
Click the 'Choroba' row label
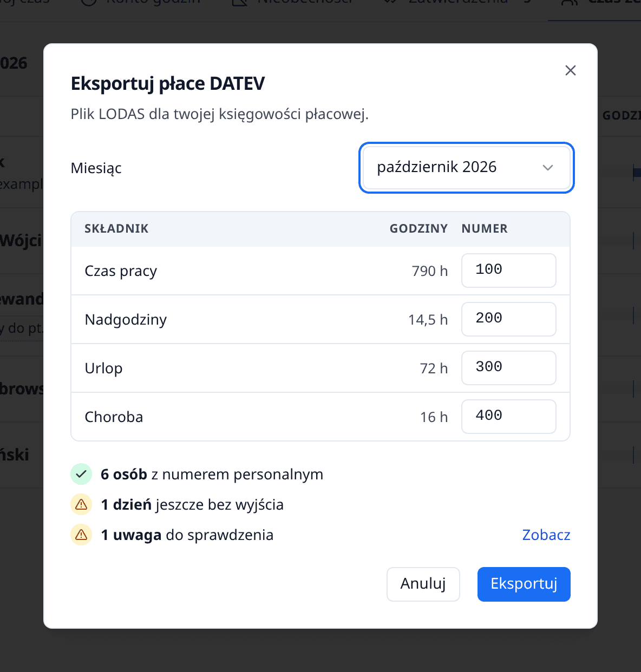pyautogui.click(x=114, y=417)
